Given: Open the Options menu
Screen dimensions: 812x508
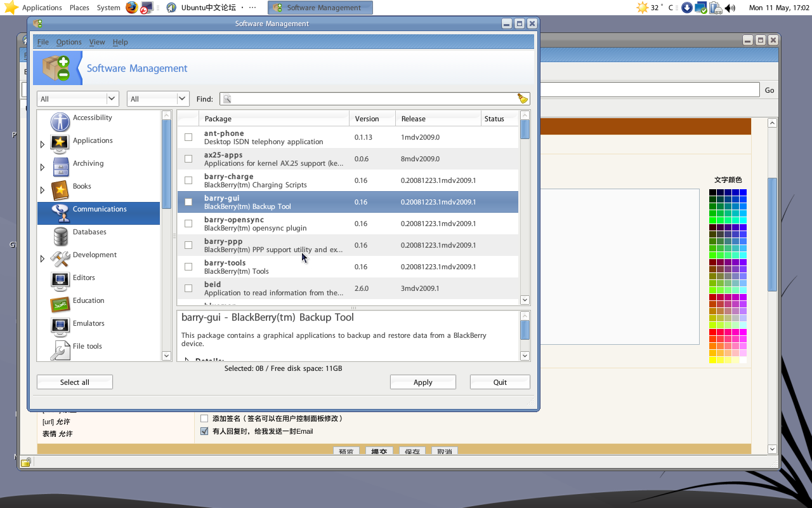Looking at the screenshot, I should [69, 42].
